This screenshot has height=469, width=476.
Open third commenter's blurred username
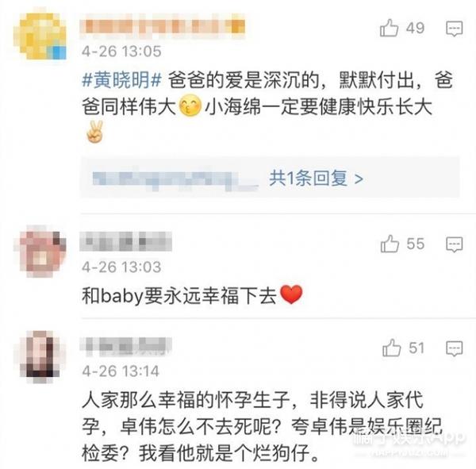[125, 346]
